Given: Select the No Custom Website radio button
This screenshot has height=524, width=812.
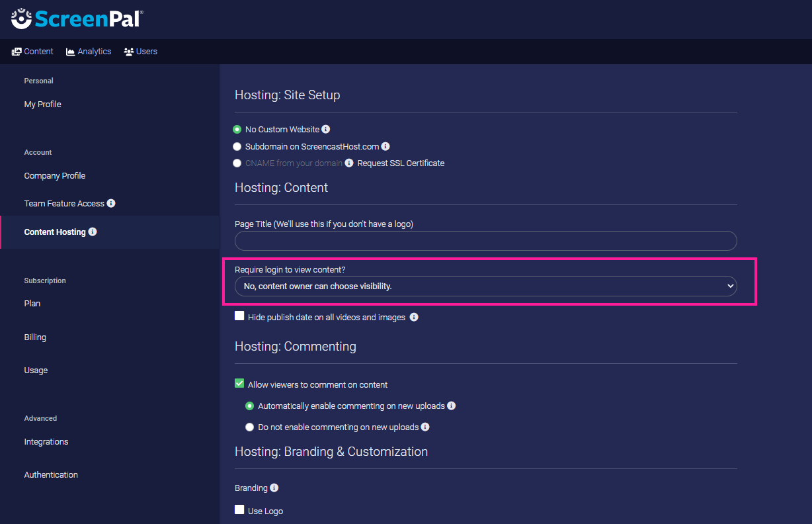Looking at the screenshot, I should 237,130.
